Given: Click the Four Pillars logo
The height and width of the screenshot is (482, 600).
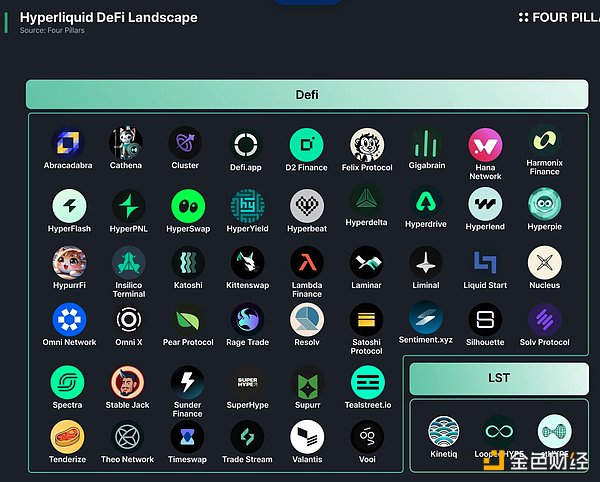Looking at the screenshot, I should (x=558, y=17).
